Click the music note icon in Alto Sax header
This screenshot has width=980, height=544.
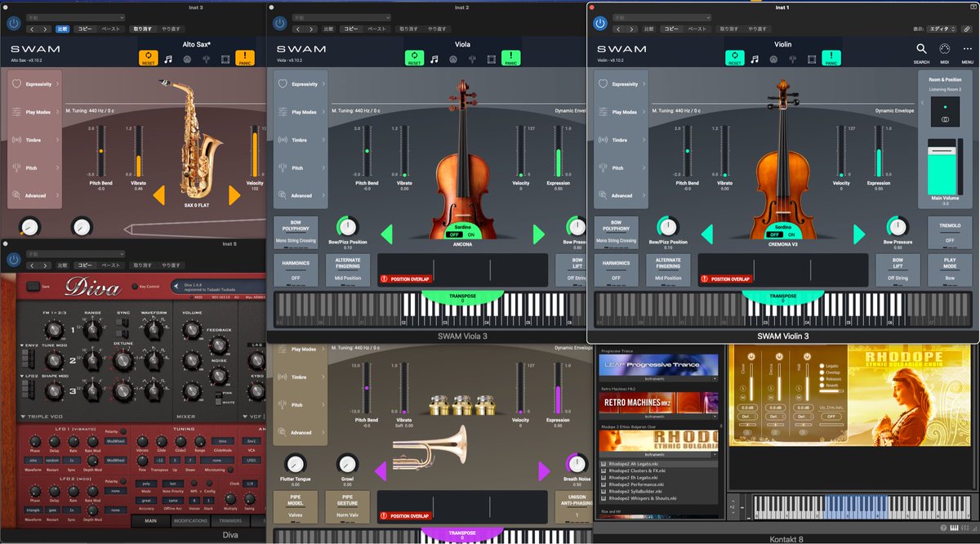coord(168,59)
